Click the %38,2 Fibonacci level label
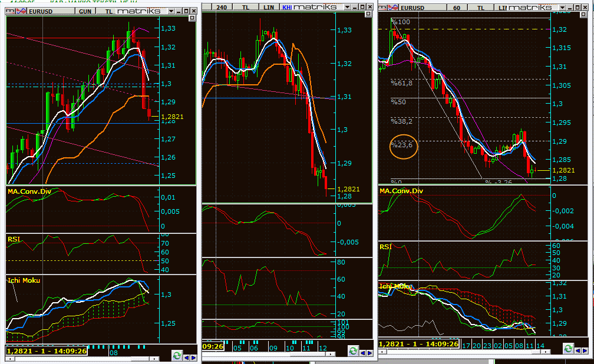The height and width of the screenshot is (364, 594). click(401, 121)
